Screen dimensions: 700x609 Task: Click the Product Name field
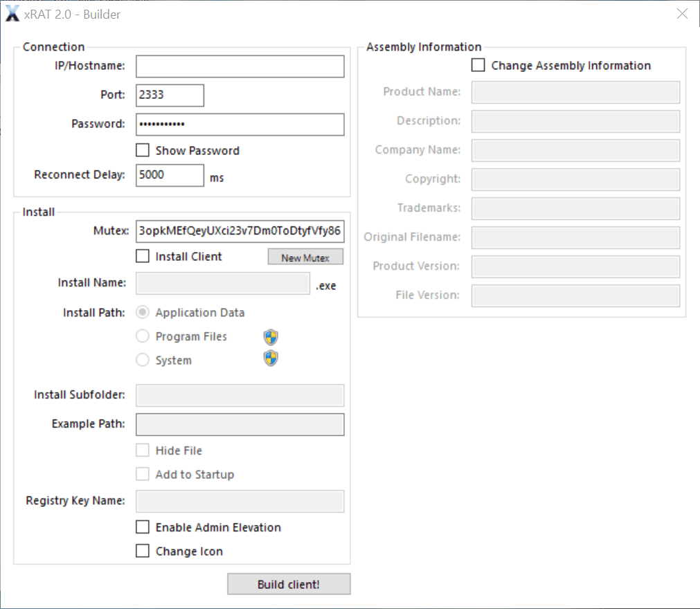point(575,92)
